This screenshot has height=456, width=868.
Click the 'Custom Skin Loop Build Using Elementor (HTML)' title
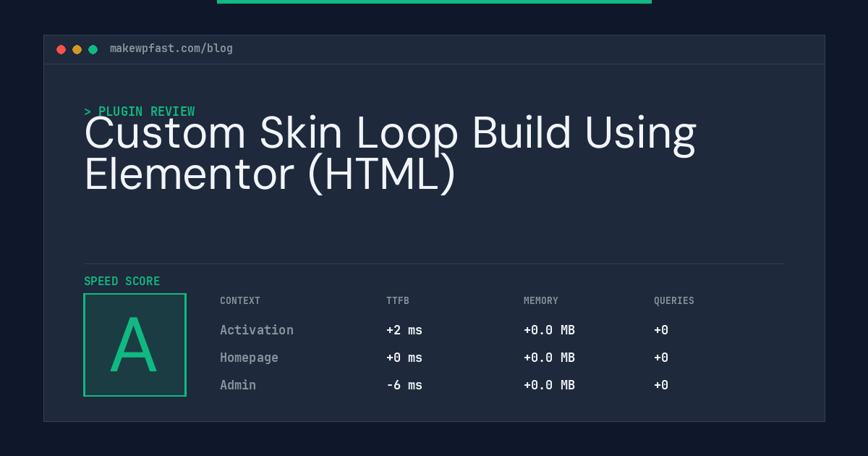coord(390,153)
